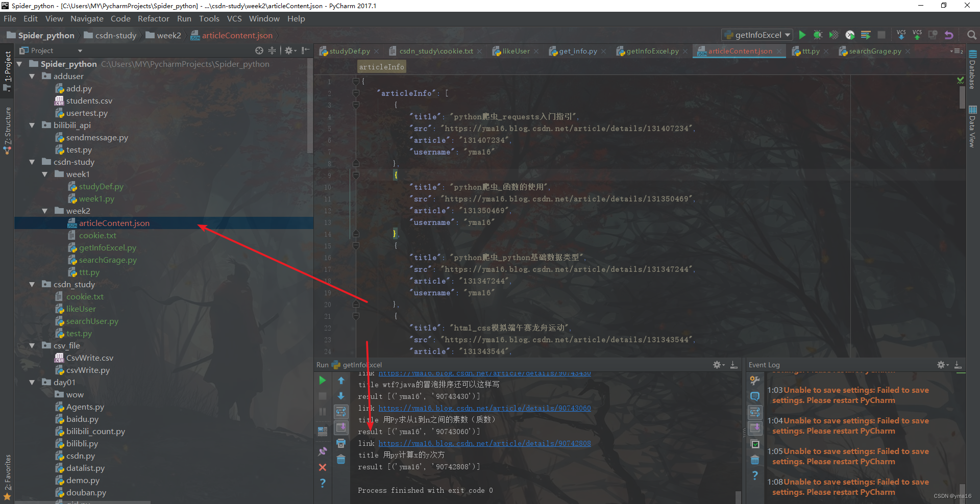Close the ttt.py editor tab
This screenshot has height=504, width=980.
click(x=826, y=52)
